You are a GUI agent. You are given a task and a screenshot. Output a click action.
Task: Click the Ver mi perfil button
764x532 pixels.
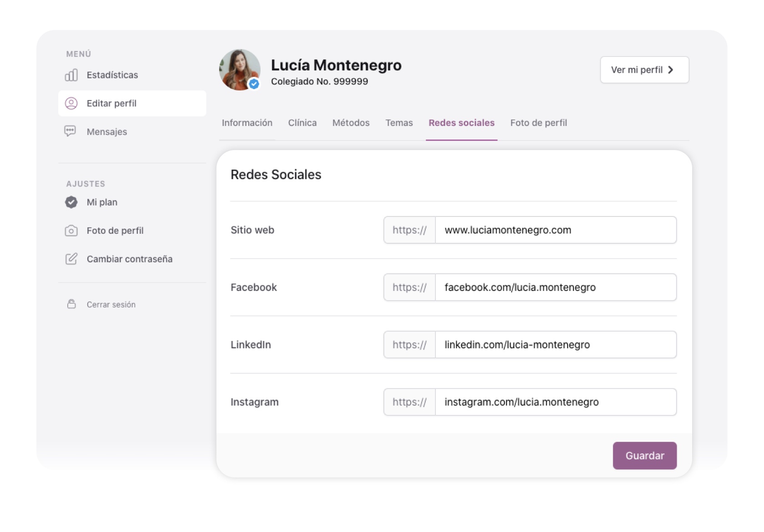point(644,70)
